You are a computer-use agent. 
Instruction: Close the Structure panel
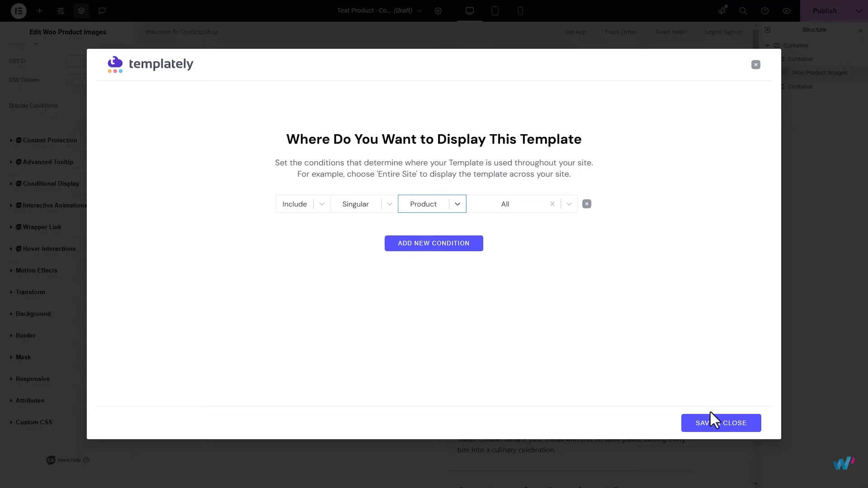coord(861,30)
